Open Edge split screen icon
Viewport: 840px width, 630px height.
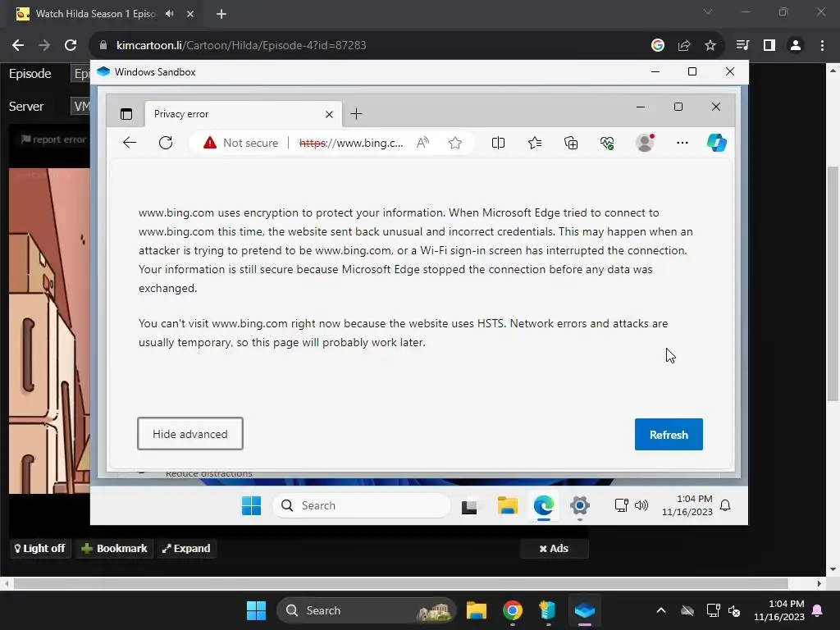[498, 143]
